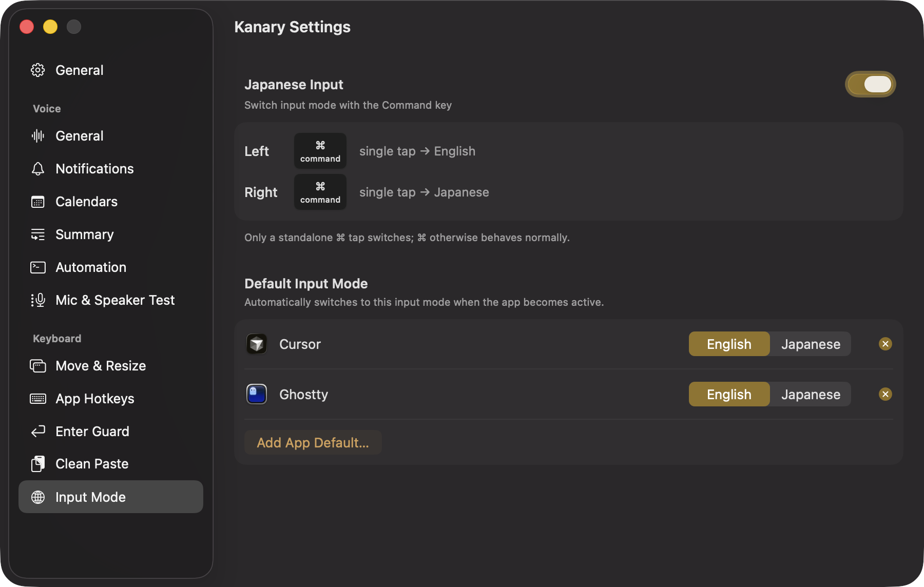Click the Enter Guard return-arrow icon
The height and width of the screenshot is (587, 924).
coord(38,432)
